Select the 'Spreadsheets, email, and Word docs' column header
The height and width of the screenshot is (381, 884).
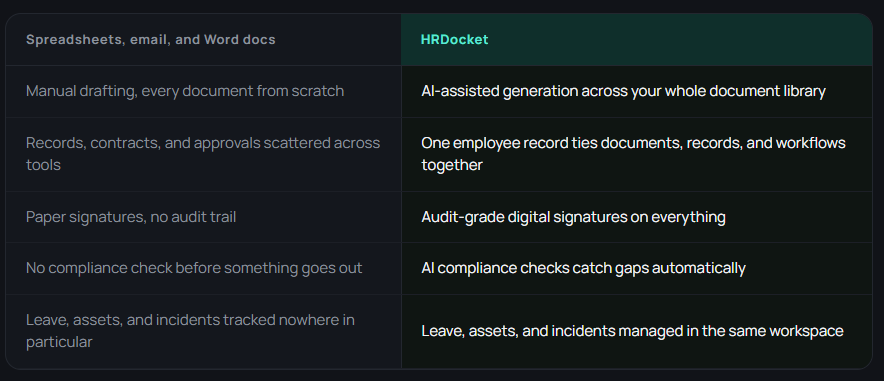coord(204,40)
